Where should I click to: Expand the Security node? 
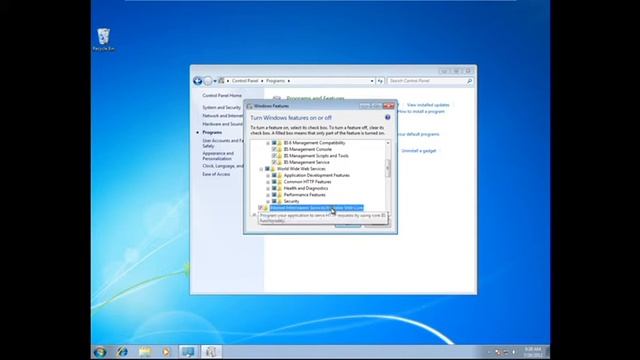pyautogui.click(x=268, y=202)
